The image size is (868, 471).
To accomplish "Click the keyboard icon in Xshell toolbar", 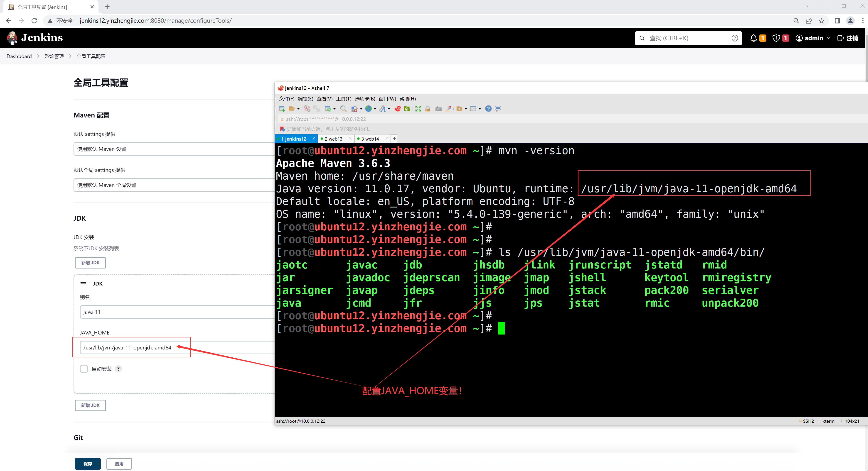I will [x=438, y=108].
